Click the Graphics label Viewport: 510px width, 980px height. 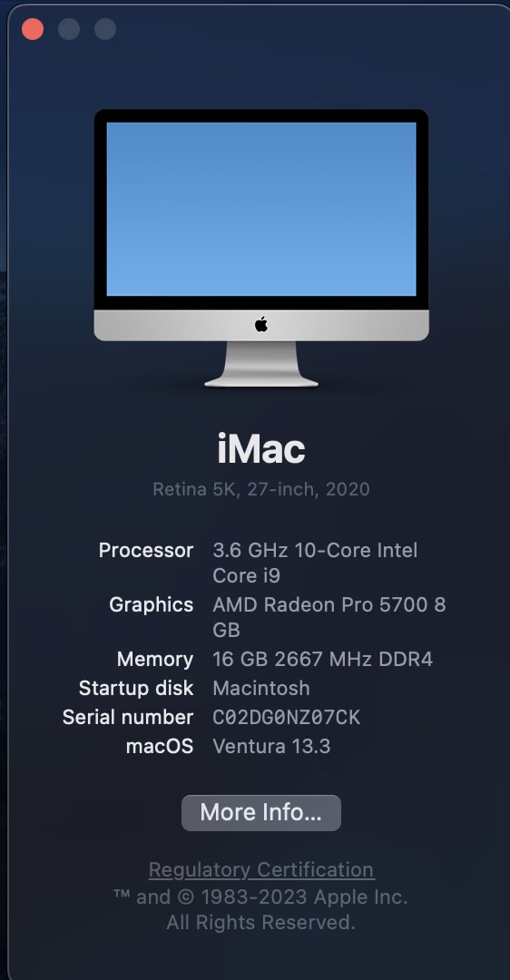[x=152, y=605]
